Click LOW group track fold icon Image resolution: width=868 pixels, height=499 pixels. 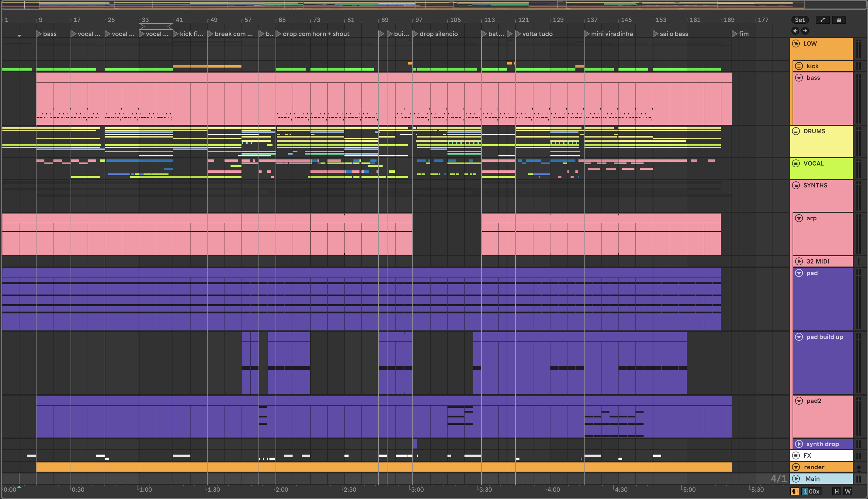click(796, 44)
